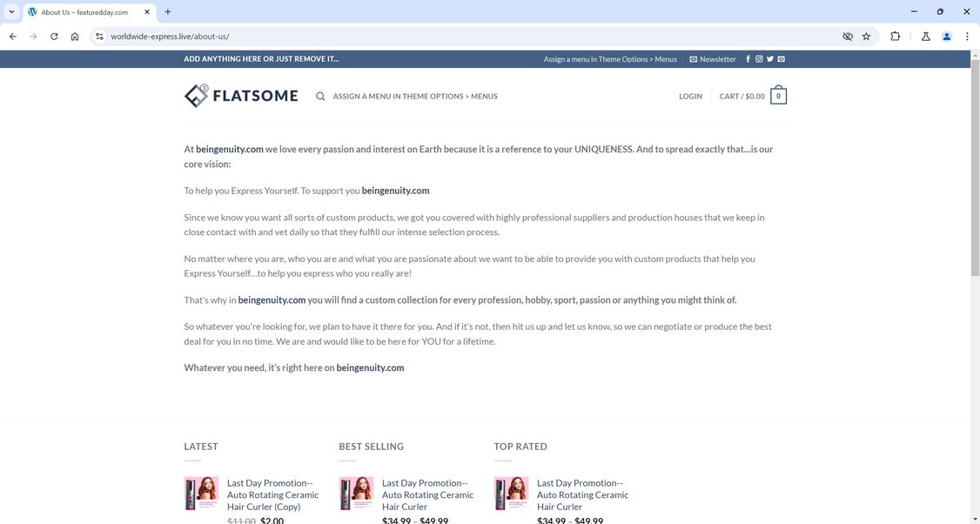This screenshot has height=524, width=980.
Task: Click the address bar URL
Action: click(170, 37)
